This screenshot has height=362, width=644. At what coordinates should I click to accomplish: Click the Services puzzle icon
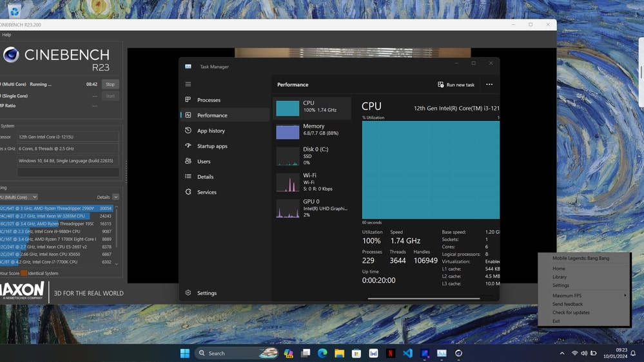[188, 192]
